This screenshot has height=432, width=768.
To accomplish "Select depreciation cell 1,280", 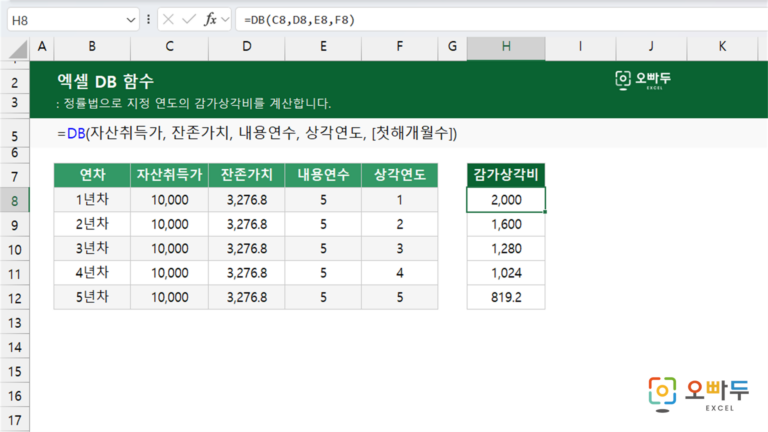I will coord(506,249).
